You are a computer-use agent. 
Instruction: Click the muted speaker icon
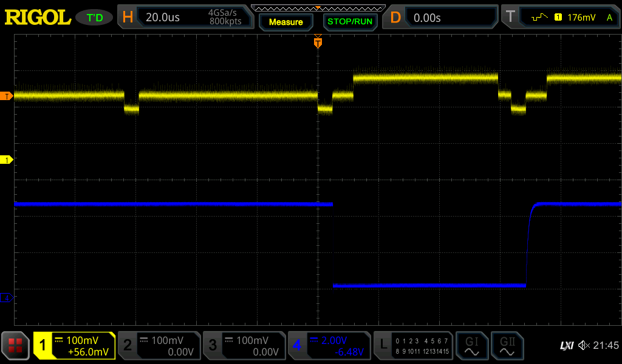pyautogui.click(x=584, y=345)
